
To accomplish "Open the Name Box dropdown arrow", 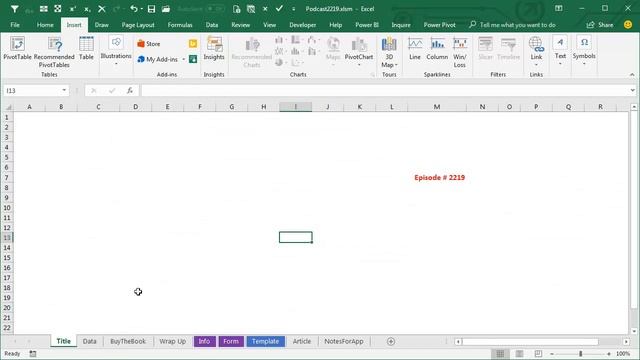I will click(64, 90).
